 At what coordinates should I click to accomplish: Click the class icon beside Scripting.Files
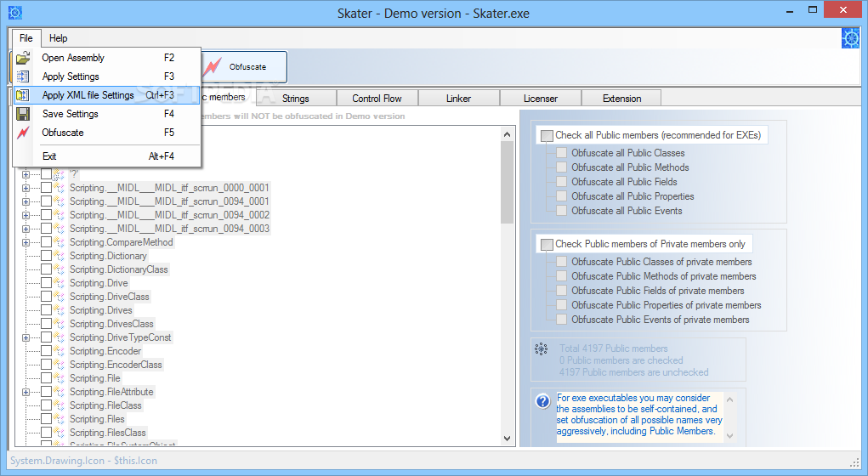pos(59,419)
